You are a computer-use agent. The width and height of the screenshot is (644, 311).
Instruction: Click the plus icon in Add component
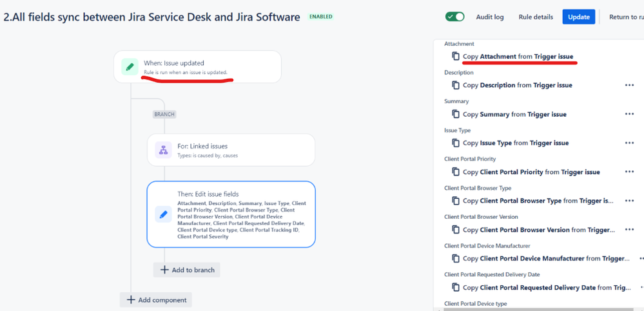point(131,300)
